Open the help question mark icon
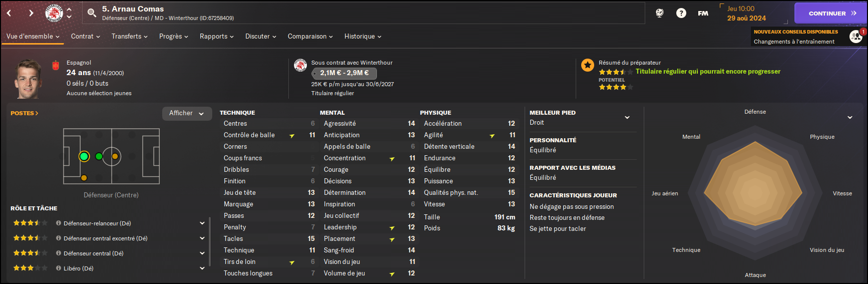The image size is (868, 284). pyautogui.click(x=681, y=13)
